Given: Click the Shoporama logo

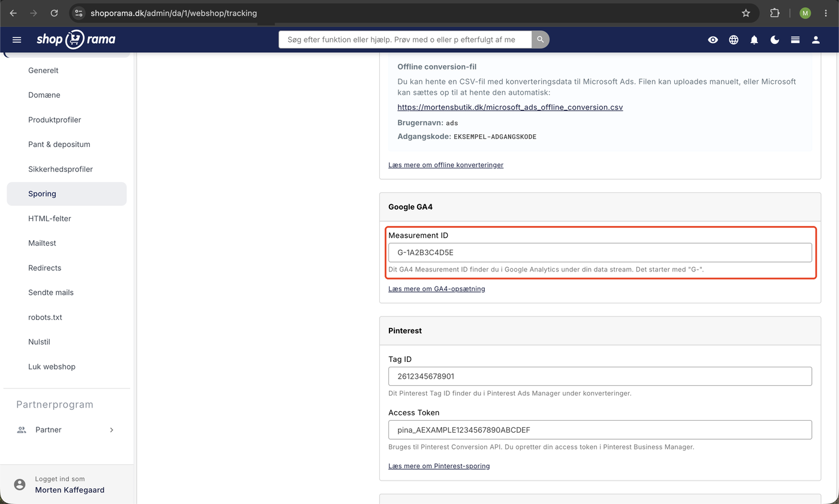Looking at the screenshot, I should tap(76, 40).
